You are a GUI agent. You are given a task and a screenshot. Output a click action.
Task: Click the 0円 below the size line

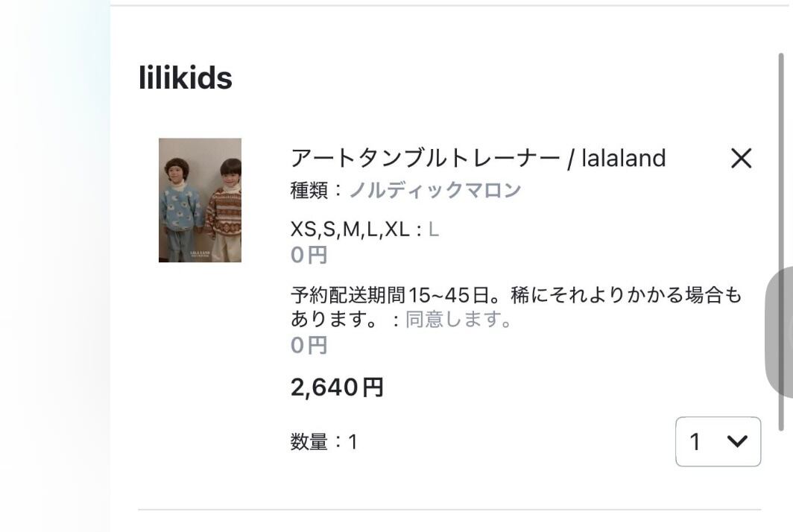309,256
